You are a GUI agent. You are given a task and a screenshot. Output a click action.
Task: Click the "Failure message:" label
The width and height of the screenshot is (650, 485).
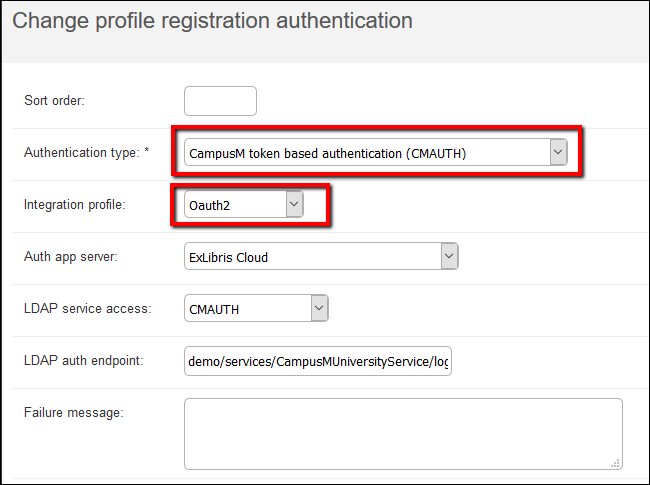[73, 413]
